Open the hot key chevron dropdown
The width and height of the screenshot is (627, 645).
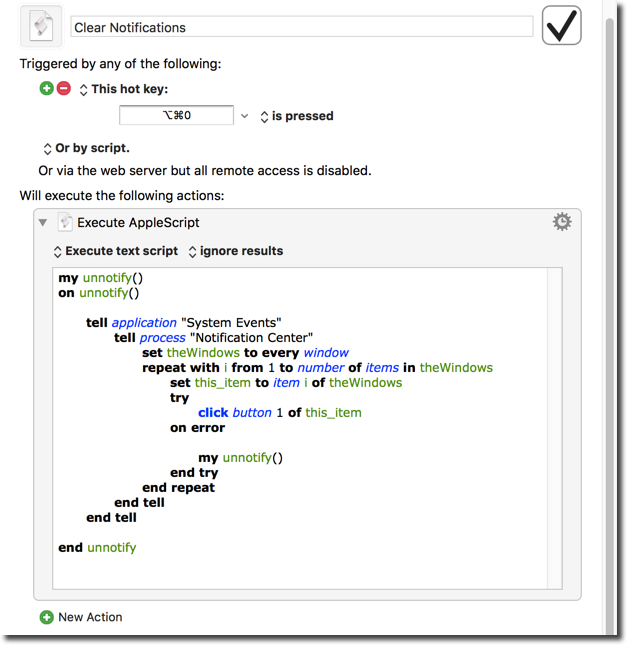click(x=244, y=116)
